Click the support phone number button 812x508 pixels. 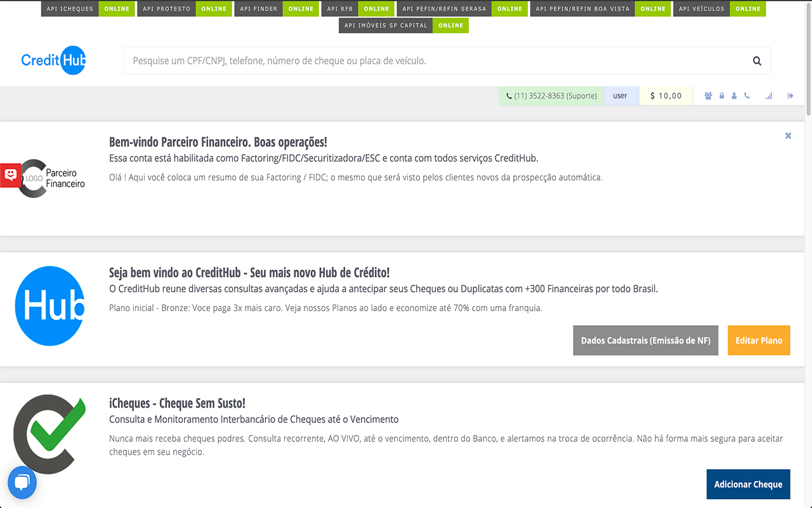551,96
